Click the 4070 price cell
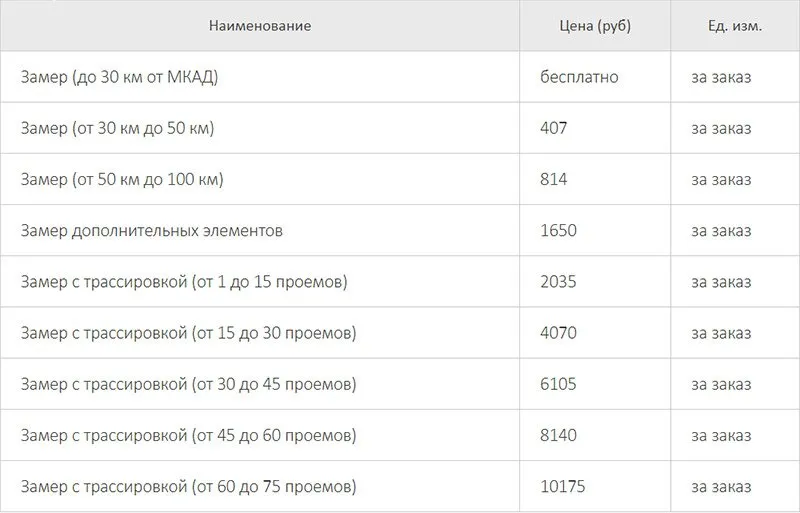 coord(595,332)
